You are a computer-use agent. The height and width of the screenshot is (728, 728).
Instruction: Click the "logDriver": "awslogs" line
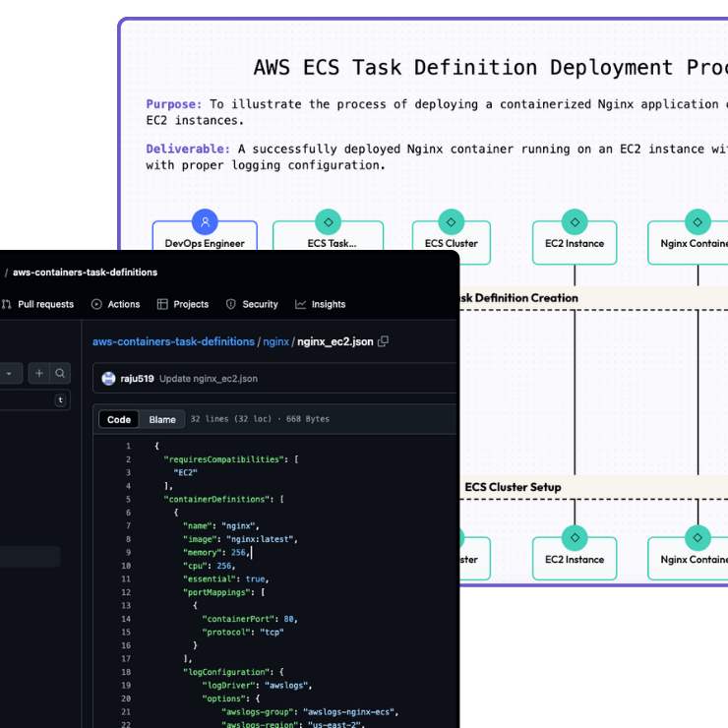[257, 686]
